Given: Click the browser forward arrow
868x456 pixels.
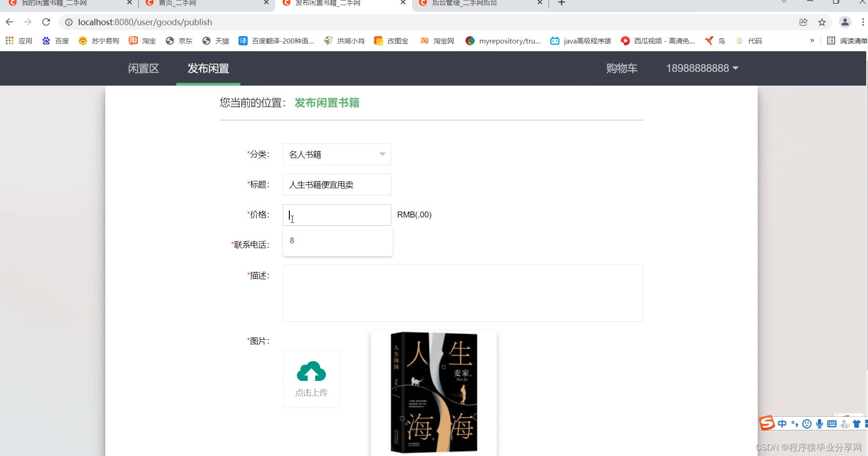Looking at the screenshot, I should [27, 22].
